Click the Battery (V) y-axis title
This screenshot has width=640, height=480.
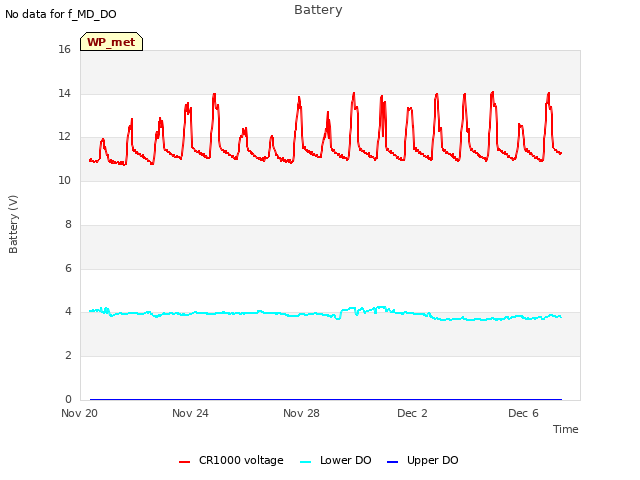[x=13, y=224]
